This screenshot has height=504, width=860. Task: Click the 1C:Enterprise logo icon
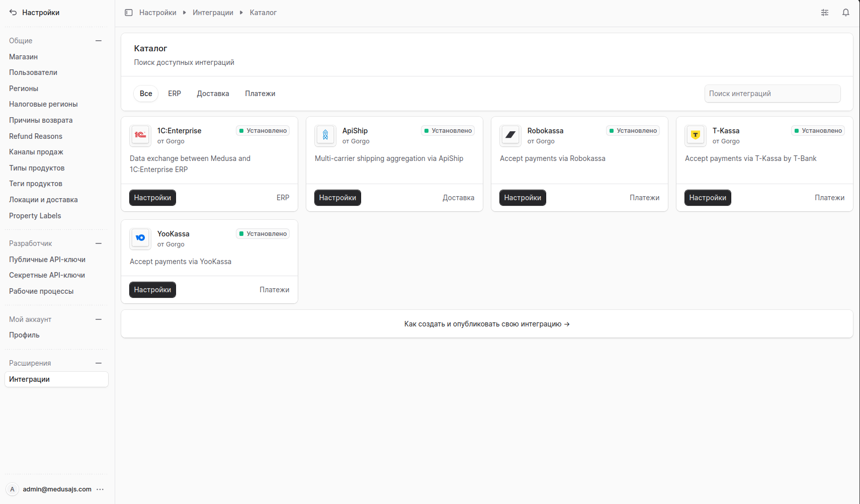pos(140,136)
